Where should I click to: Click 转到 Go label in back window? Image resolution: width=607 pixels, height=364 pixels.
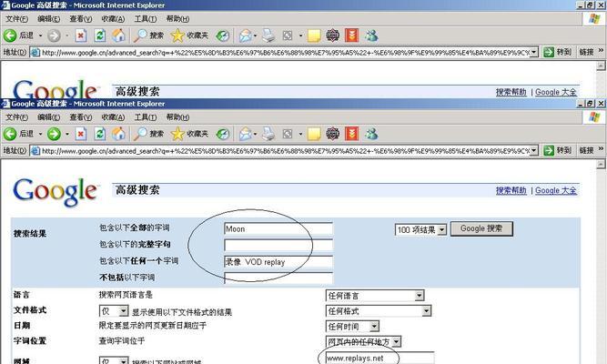564,52
